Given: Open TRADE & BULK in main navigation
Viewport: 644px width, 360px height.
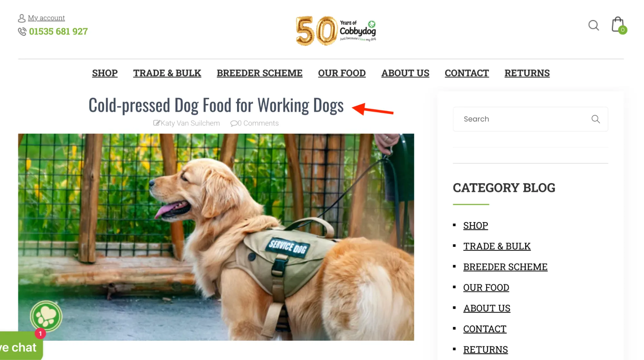Looking at the screenshot, I should (x=167, y=73).
